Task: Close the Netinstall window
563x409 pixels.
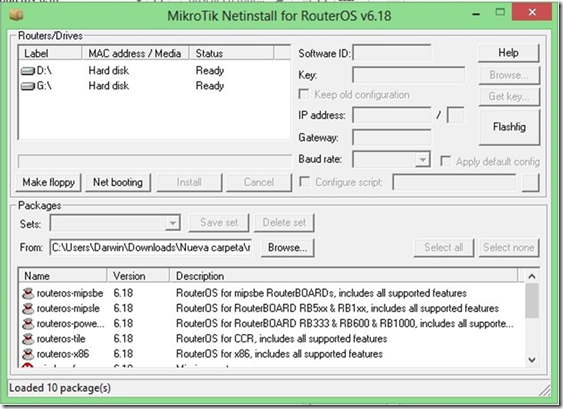Action: tap(532, 13)
